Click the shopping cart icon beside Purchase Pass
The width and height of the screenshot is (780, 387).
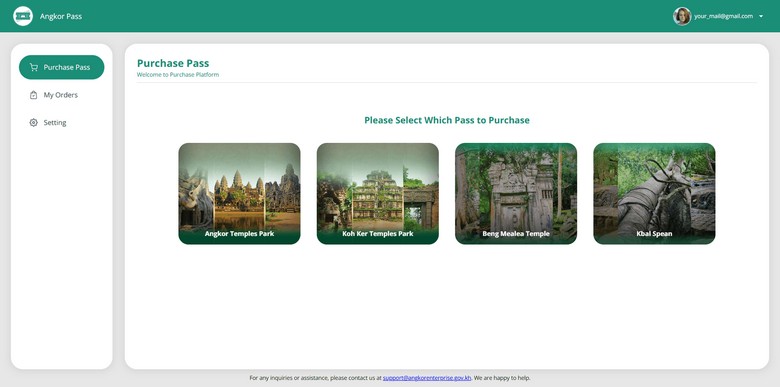[33, 67]
